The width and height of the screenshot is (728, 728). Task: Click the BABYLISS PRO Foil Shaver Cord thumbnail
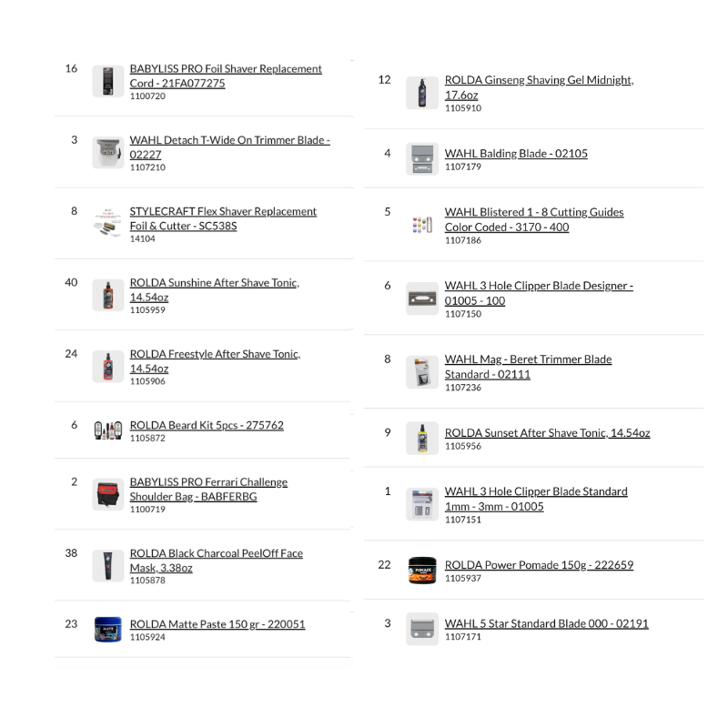[107, 81]
